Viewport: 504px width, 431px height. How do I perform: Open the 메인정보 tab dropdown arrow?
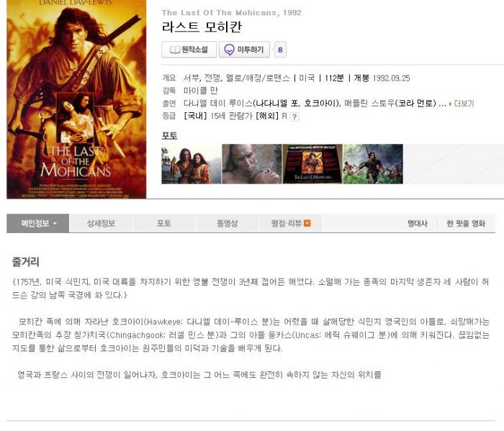click(55, 224)
